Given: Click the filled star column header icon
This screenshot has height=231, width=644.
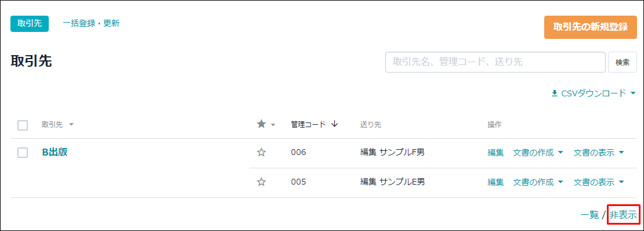Looking at the screenshot, I should 261,124.
